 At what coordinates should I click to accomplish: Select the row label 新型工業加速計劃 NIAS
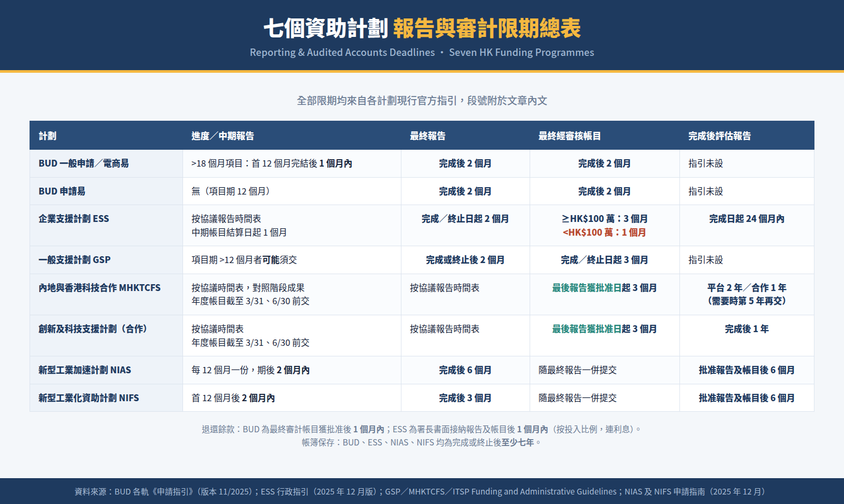(x=84, y=370)
